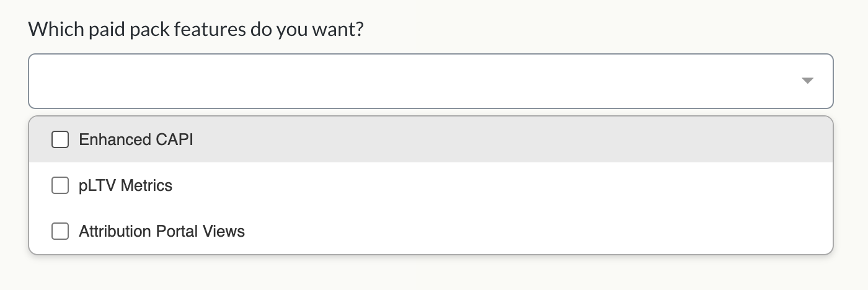Image resolution: width=868 pixels, height=290 pixels.
Task: Check the pLTV Metrics checkbox
Action: pyautogui.click(x=60, y=185)
